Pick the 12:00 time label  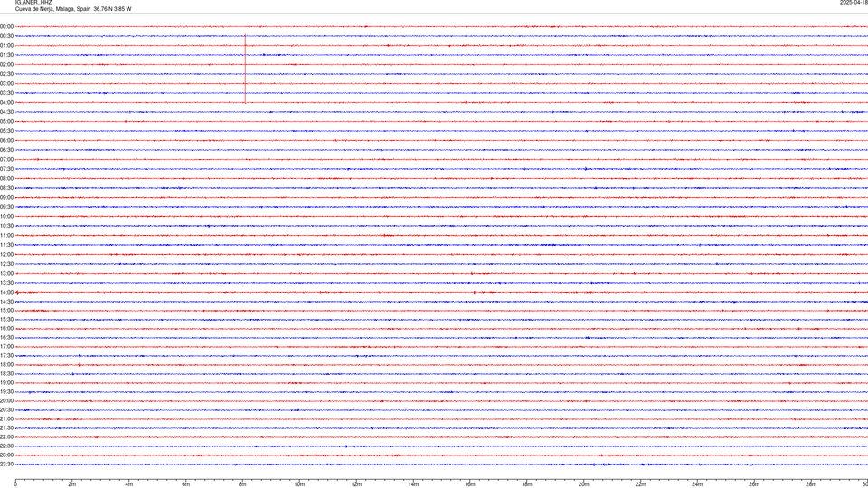pyautogui.click(x=6, y=255)
